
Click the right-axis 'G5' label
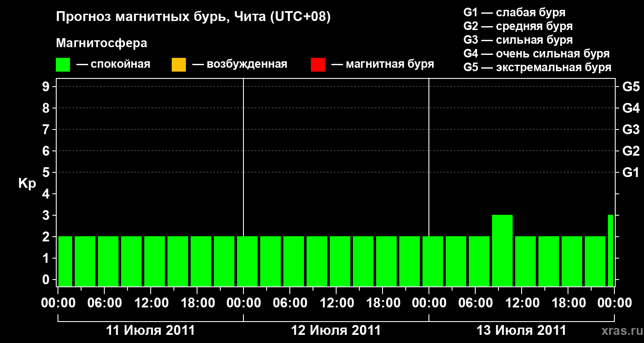[631, 87]
